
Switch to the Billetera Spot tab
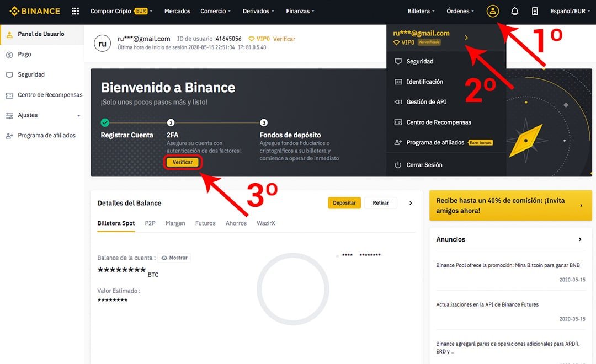coord(116,223)
